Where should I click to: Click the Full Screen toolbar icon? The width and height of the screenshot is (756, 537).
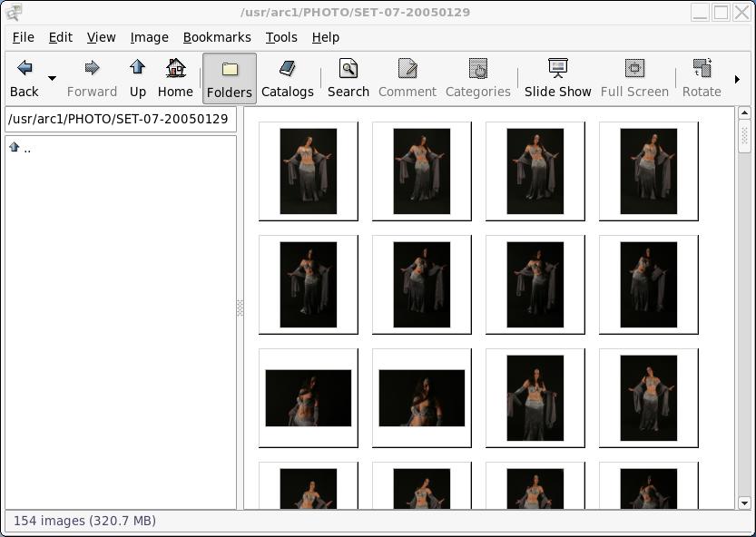(x=634, y=69)
